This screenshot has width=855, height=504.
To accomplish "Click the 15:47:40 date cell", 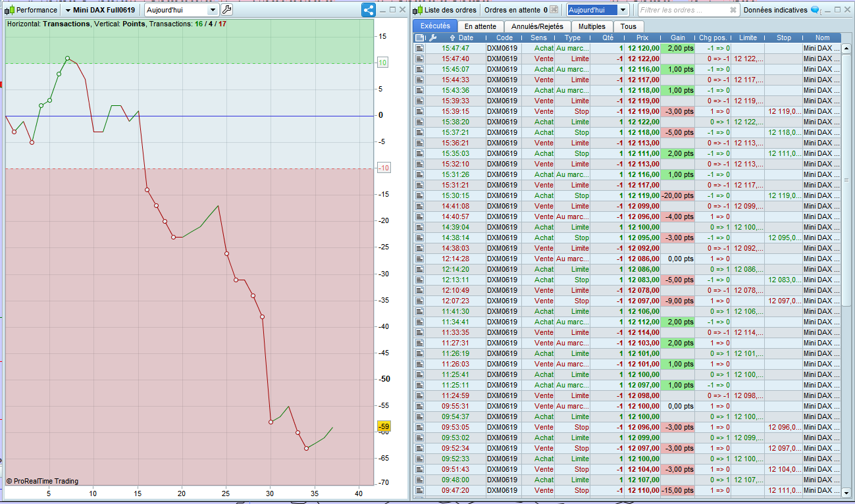I will (x=455, y=59).
